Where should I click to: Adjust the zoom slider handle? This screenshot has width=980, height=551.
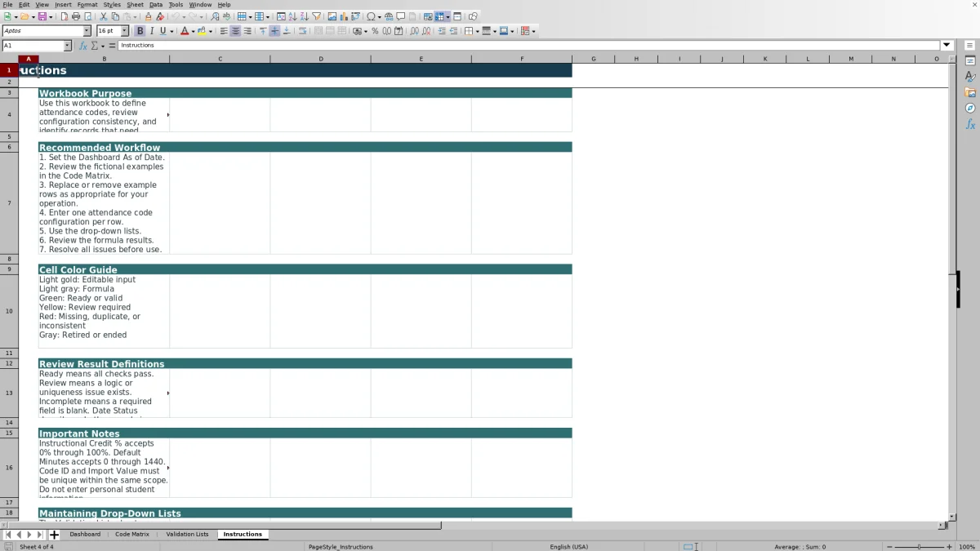pos(919,547)
